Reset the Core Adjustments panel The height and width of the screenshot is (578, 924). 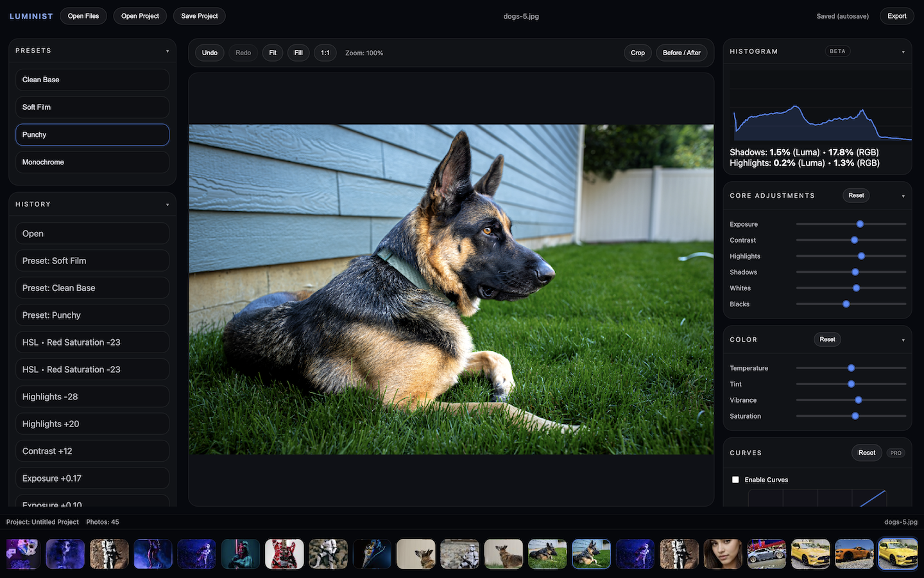(856, 195)
